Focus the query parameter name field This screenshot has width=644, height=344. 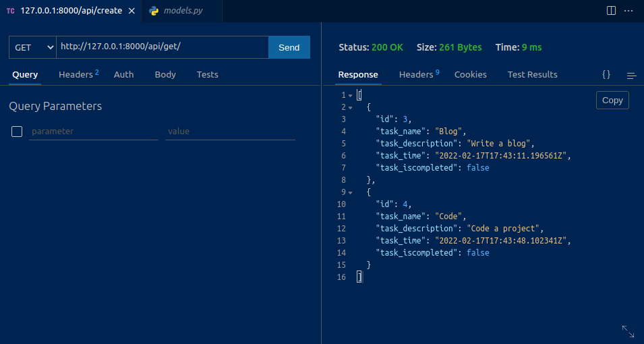[x=93, y=132]
